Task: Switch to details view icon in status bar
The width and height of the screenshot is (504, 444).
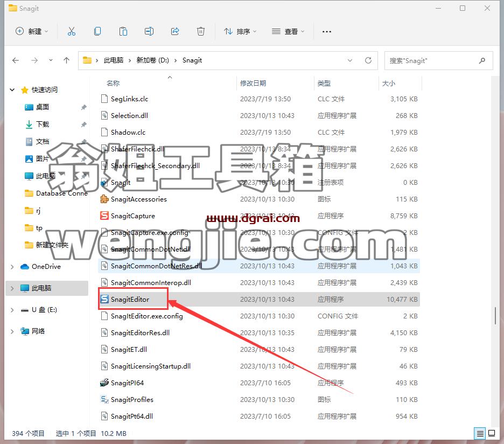Action: 480,433
